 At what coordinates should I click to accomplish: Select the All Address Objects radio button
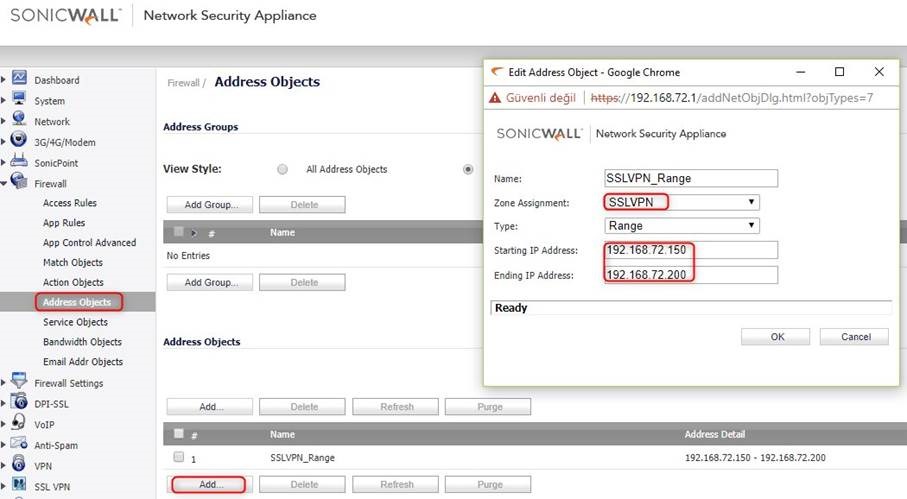pos(282,169)
